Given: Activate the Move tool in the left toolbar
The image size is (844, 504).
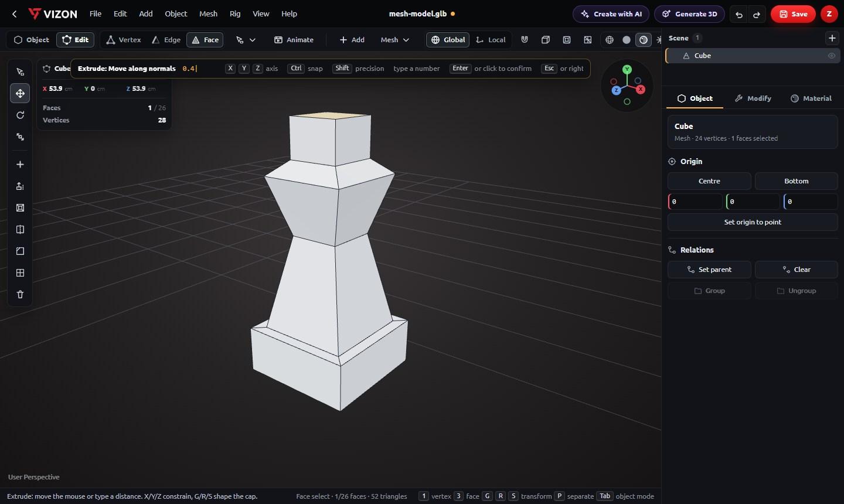Looking at the screenshot, I should [20, 93].
